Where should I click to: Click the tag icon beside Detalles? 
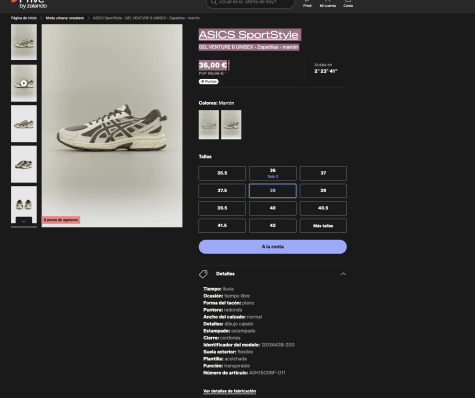click(x=203, y=274)
